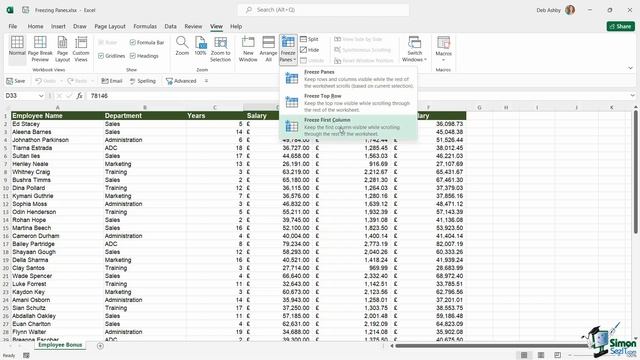Click the formula bar value 78146
640x360 pixels.
99,96
